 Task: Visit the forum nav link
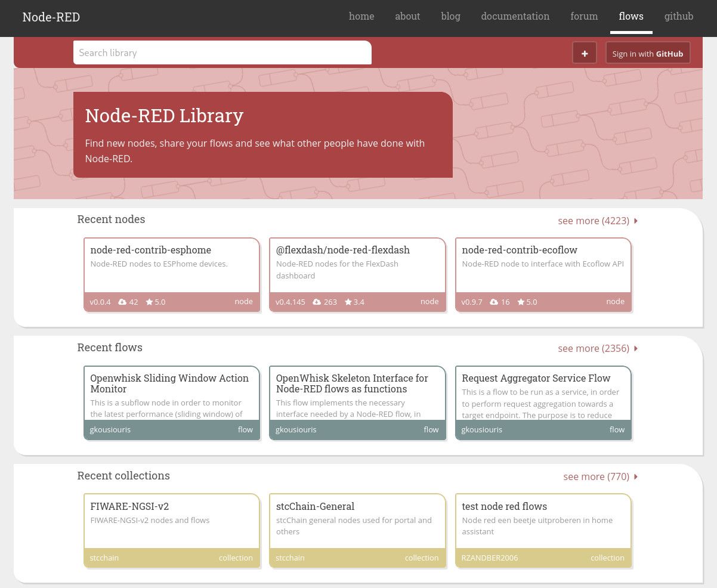tap(584, 17)
